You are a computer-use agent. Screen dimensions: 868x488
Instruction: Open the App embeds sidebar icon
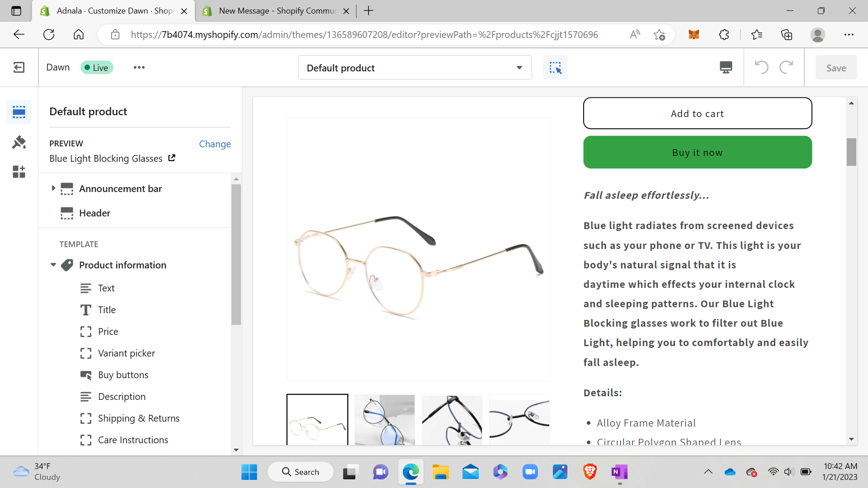(19, 172)
